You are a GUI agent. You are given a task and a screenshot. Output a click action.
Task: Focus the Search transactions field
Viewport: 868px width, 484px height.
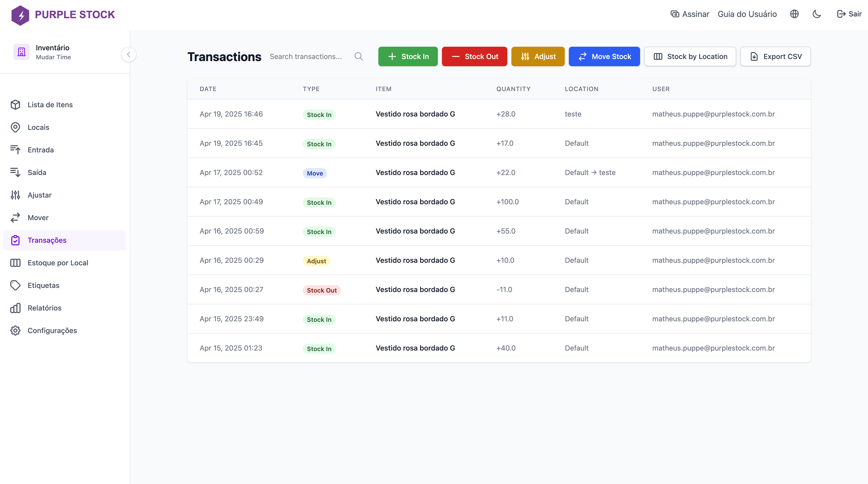pyautogui.click(x=308, y=56)
